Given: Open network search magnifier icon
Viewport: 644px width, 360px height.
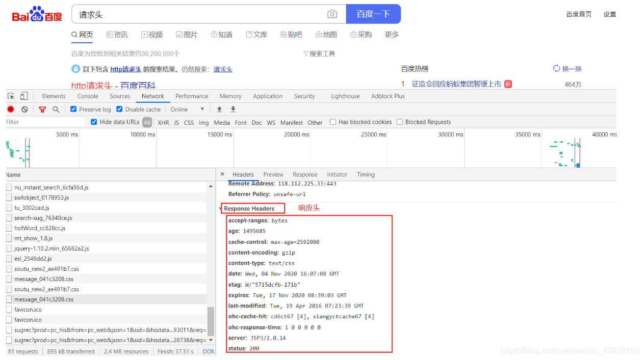Looking at the screenshot, I should pos(56,109).
